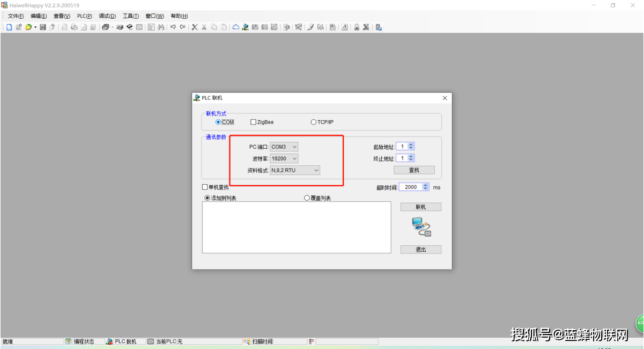
Task: Click the Copy pages icon
Action: click(x=214, y=27)
